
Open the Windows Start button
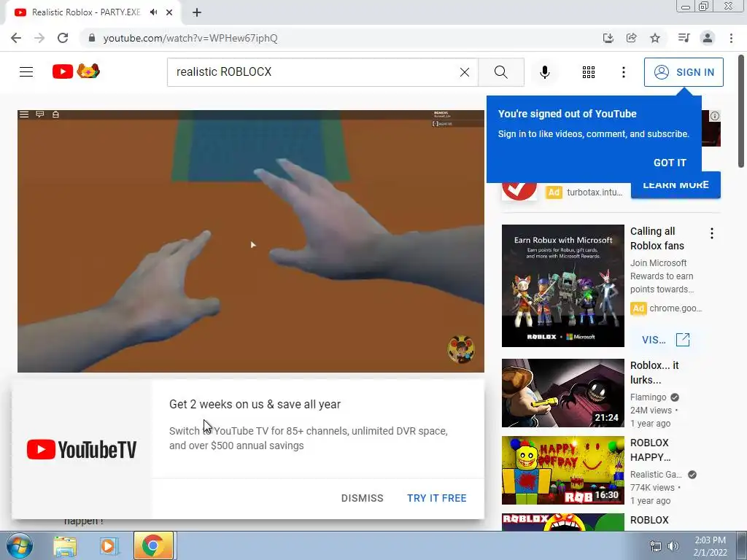point(20,545)
